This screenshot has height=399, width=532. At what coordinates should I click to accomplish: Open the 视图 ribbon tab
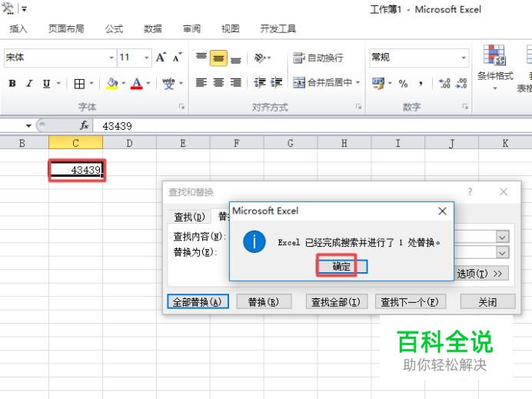(231, 29)
